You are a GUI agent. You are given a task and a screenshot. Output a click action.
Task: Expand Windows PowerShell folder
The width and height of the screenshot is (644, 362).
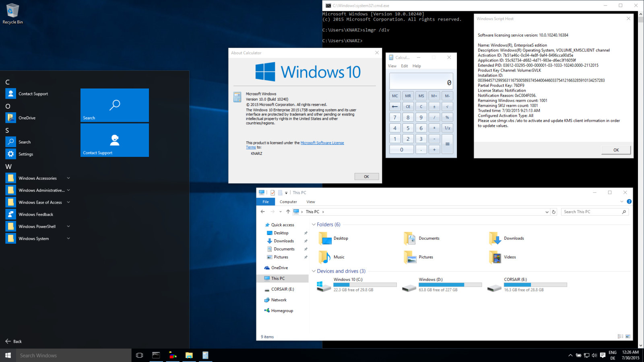pos(68,226)
